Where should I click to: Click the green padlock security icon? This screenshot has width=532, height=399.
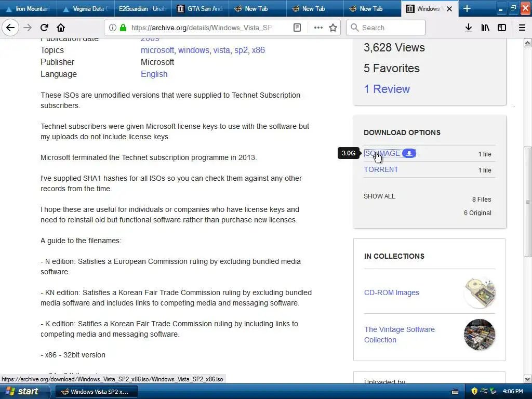click(123, 28)
